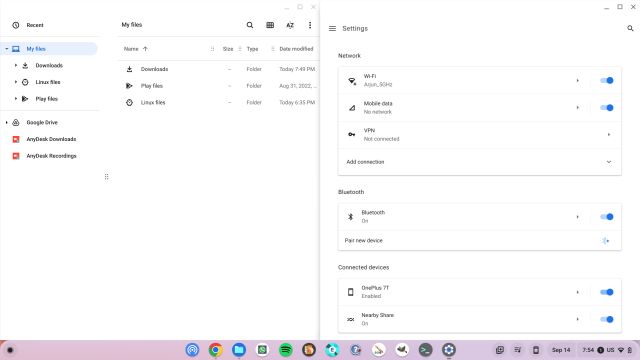Open OnePlus 7T details arrow
Screen dimensions: 640x360
578,292
